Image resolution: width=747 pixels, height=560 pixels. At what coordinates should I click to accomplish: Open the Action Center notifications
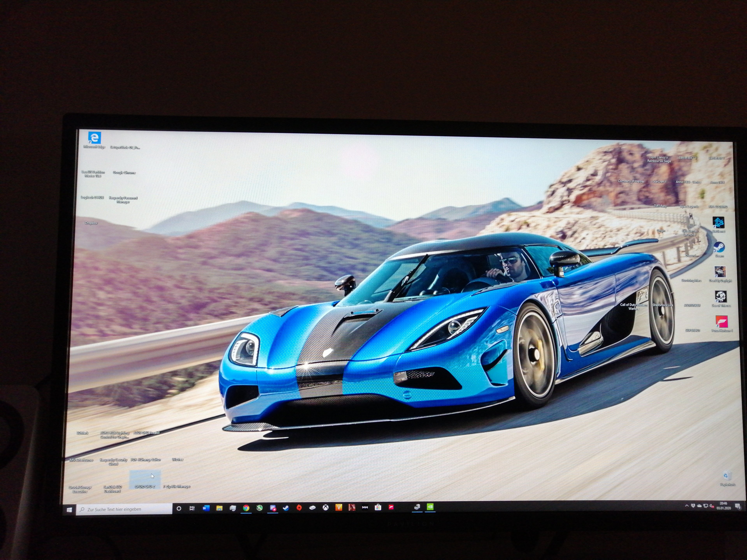point(738,506)
